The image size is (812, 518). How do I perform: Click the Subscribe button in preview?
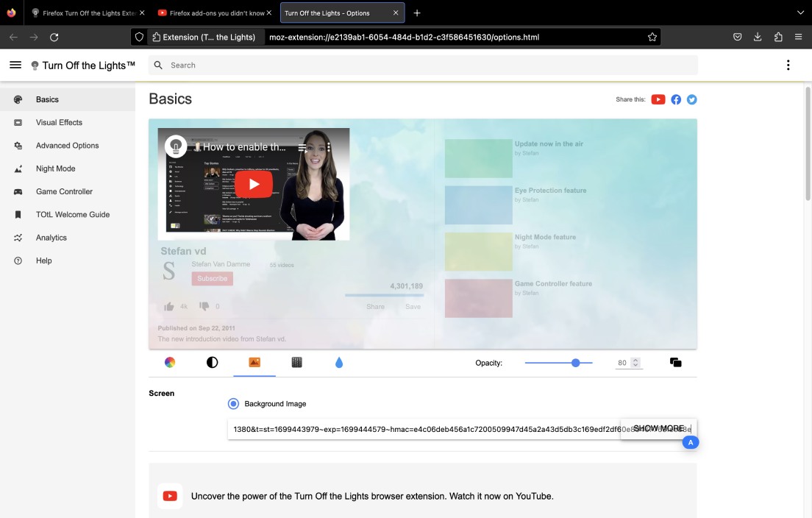[x=213, y=279]
